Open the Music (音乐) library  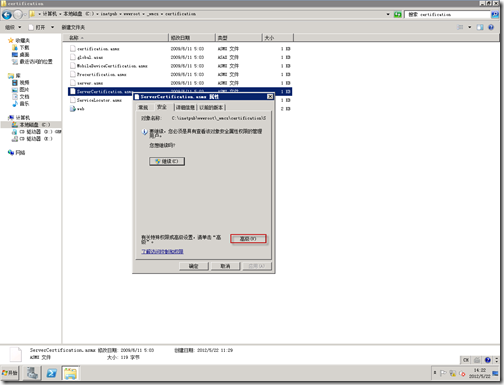(21, 104)
